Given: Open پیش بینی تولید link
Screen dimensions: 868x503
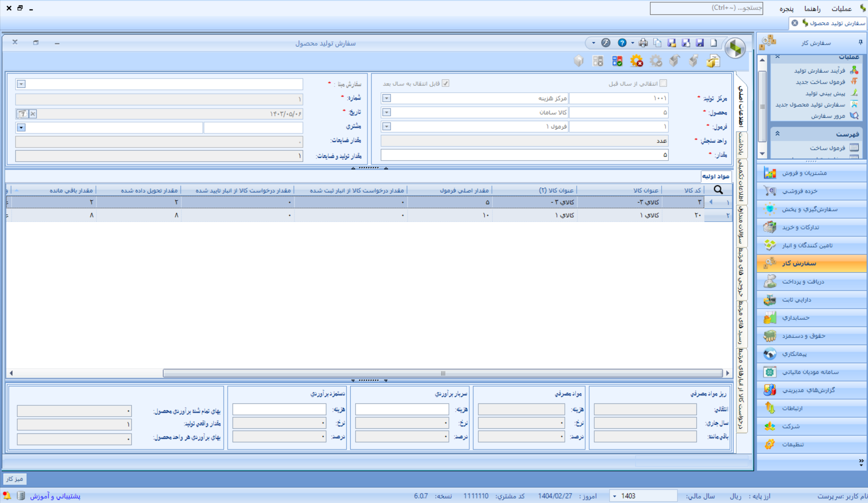Looking at the screenshot, I should [825, 93].
